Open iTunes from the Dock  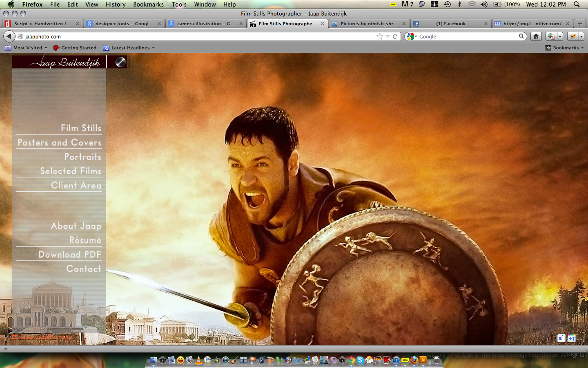[x=396, y=360]
